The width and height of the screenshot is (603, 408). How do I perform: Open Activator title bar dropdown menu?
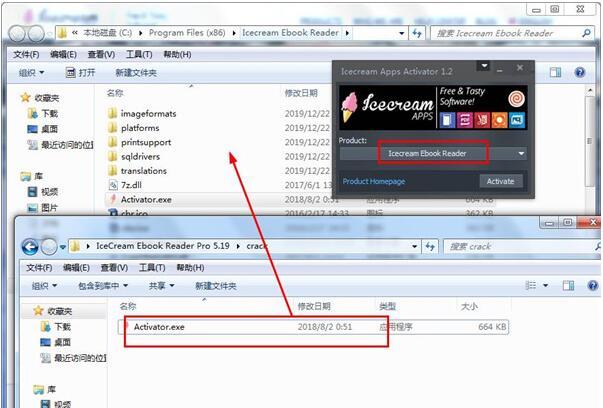tap(484, 66)
